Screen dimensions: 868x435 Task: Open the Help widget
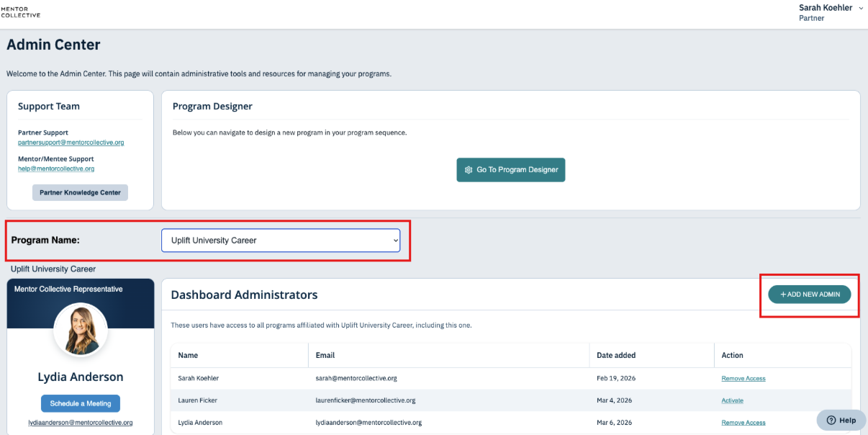pyautogui.click(x=841, y=420)
